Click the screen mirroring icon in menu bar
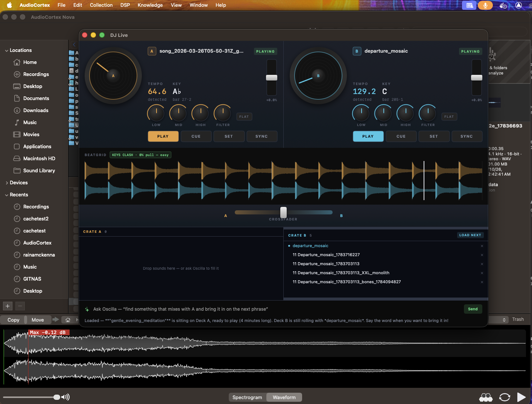Image resolution: width=532 pixels, height=404 pixels. pos(470,5)
